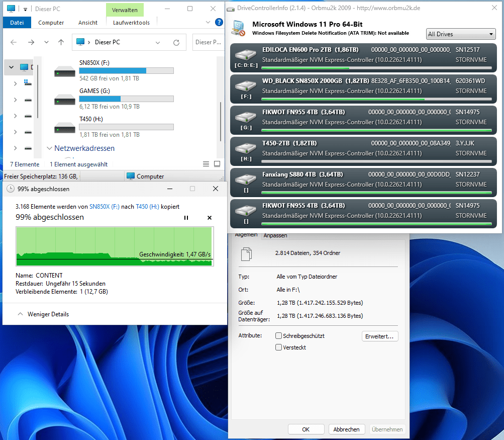Click the '2.814 Dateien, 354 Ordner' text
This screenshot has width=504, height=440.
[308, 253]
